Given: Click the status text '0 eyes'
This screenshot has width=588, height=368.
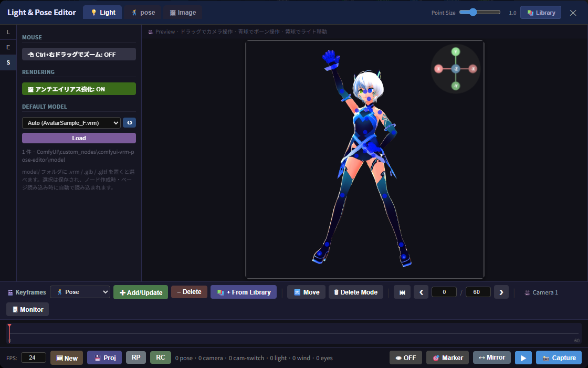Looking at the screenshot, I should [324, 358].
